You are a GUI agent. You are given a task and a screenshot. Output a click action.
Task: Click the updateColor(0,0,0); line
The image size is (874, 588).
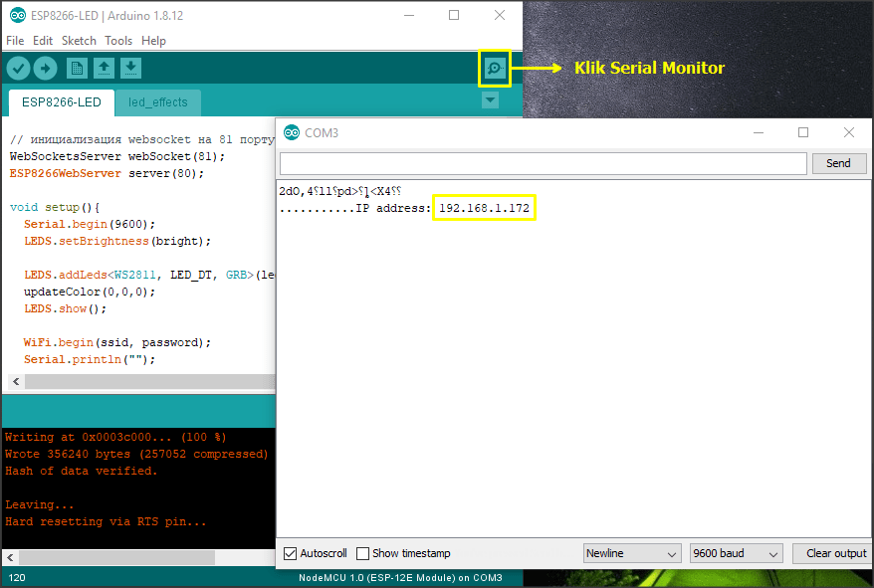point(90,292)
